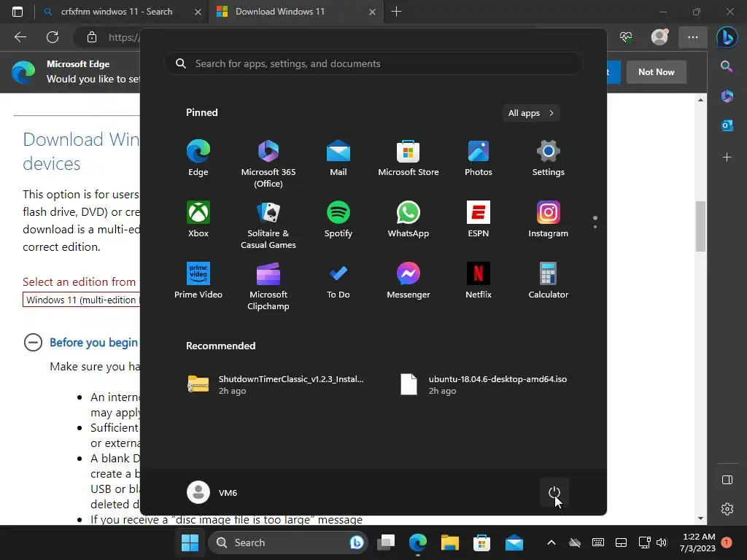Add a sidebar app with plus

tap(727, 157)
